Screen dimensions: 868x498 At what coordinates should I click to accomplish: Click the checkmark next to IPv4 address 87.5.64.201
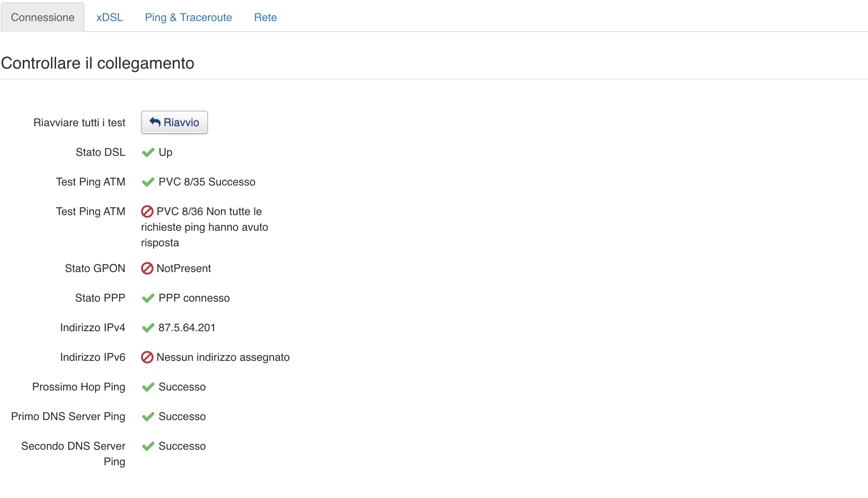(148, 328)
